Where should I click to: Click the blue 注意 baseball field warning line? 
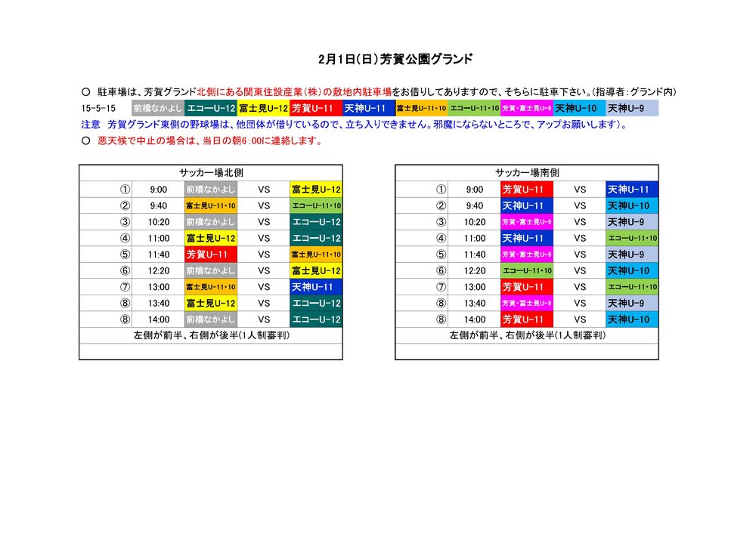point(354,125)
